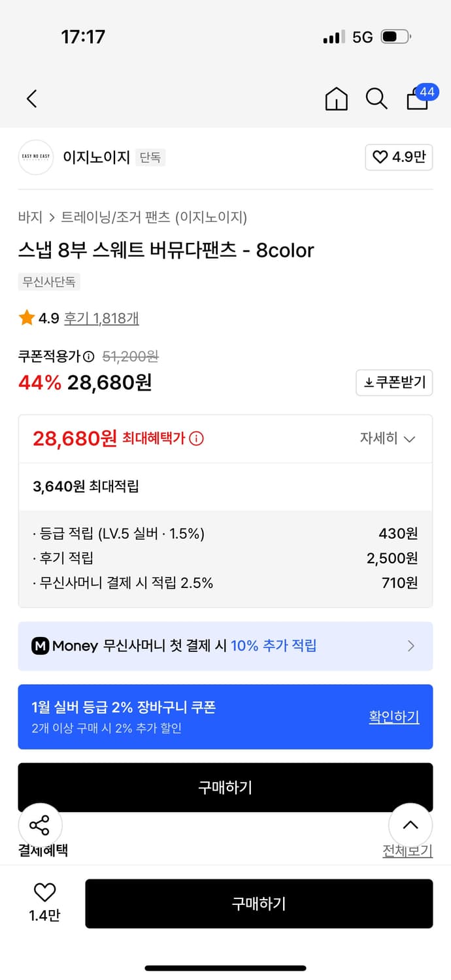The width and height of the screenshot is (451, 980).
Task: Open the share icon above 결제혜택
Action: coord(41,825)
